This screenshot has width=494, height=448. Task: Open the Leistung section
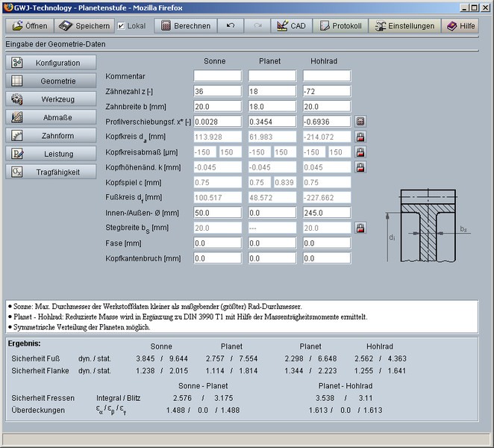pos(51,154)
